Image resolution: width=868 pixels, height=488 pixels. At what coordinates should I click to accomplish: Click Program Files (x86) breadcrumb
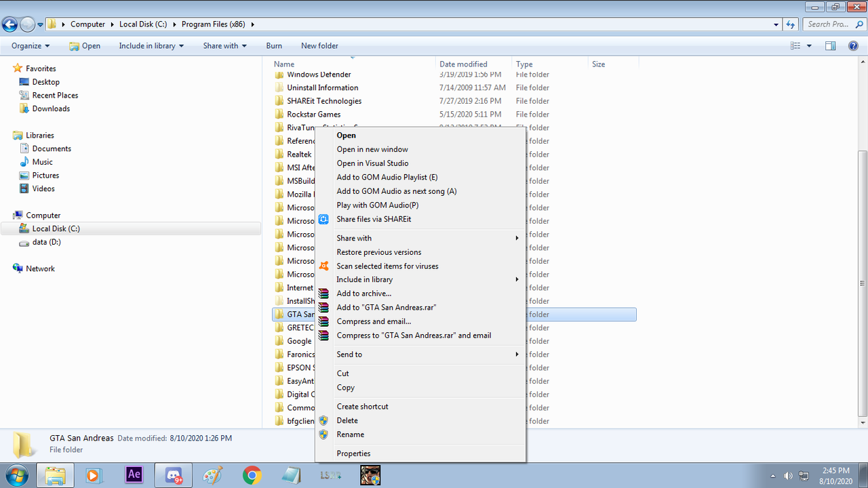coord(214,24)
